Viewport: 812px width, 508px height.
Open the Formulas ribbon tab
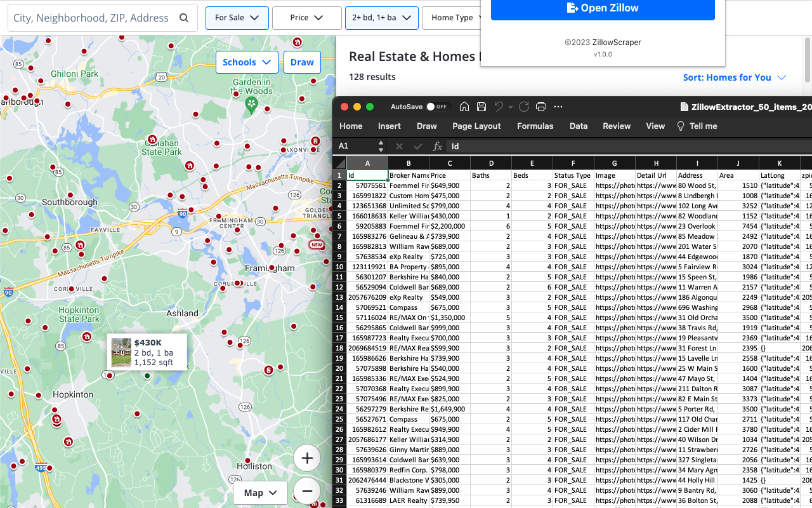(x=535, y=126)
